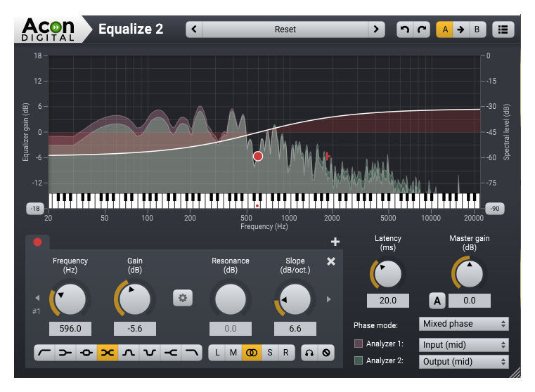Copy settings A to B arrow
The image size is (535, 392).
point(460,30)
